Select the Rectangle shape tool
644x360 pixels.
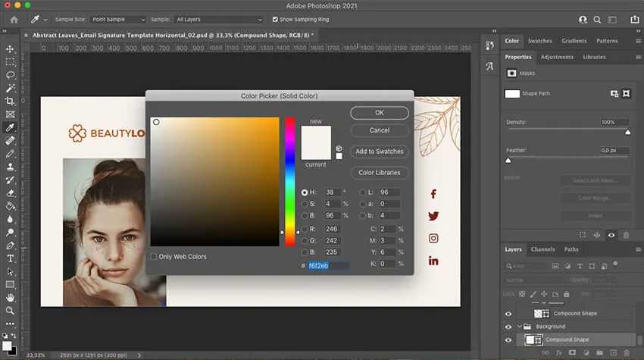[x=11, y=284]
